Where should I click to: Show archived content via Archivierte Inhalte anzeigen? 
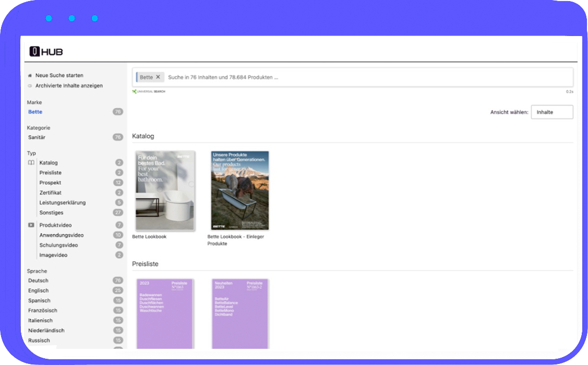[69, 86]
